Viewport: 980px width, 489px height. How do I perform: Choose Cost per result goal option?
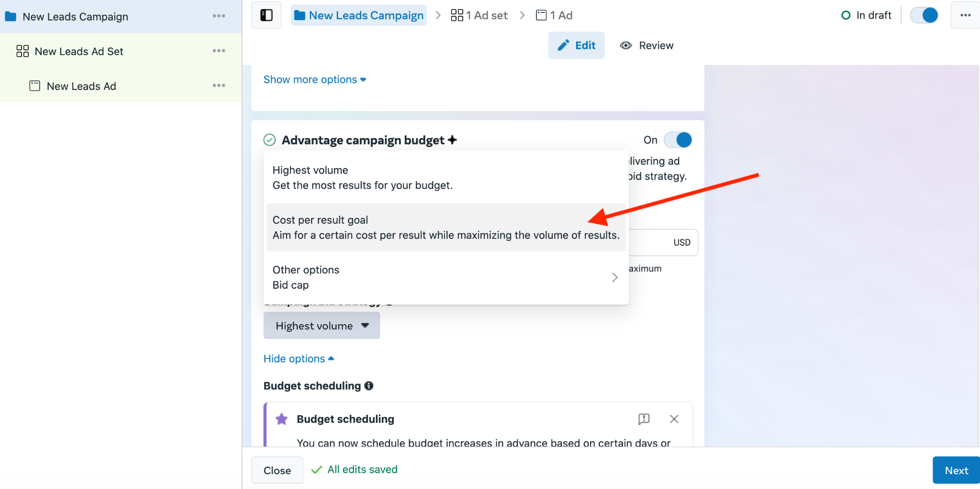tap(446, 227)
